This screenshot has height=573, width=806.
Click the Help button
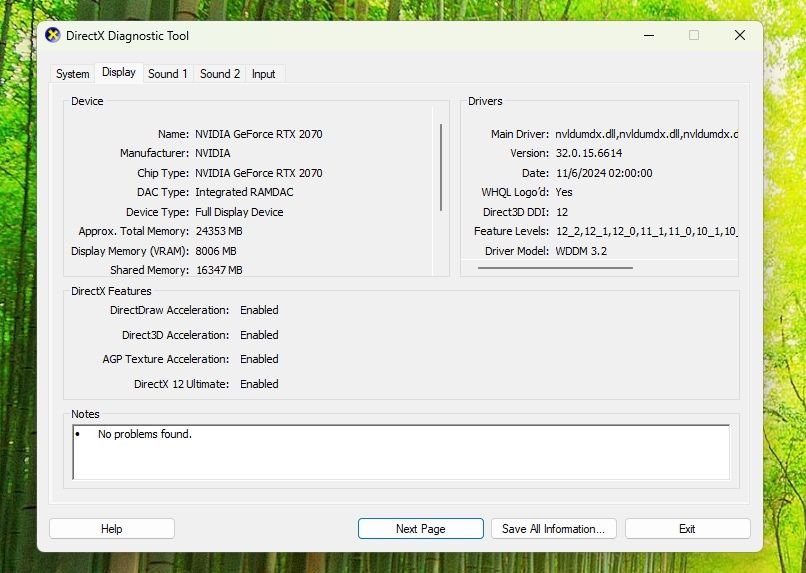(112, 529)
